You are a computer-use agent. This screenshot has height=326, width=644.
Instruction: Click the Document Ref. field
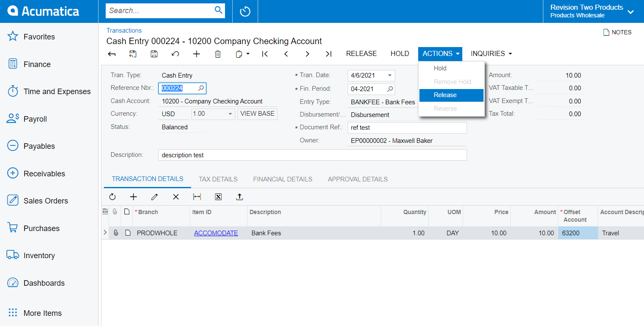click(x=407, y=128)
